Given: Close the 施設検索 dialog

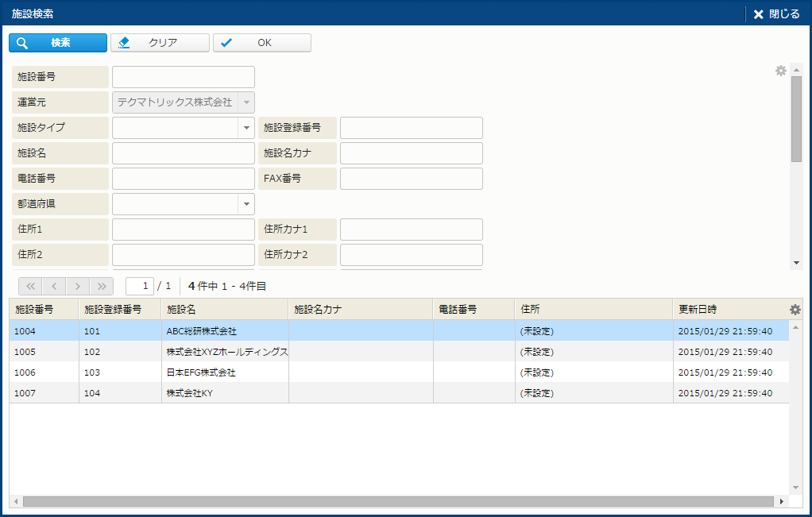Looking at the screenshot, I should tap(776, 14).
